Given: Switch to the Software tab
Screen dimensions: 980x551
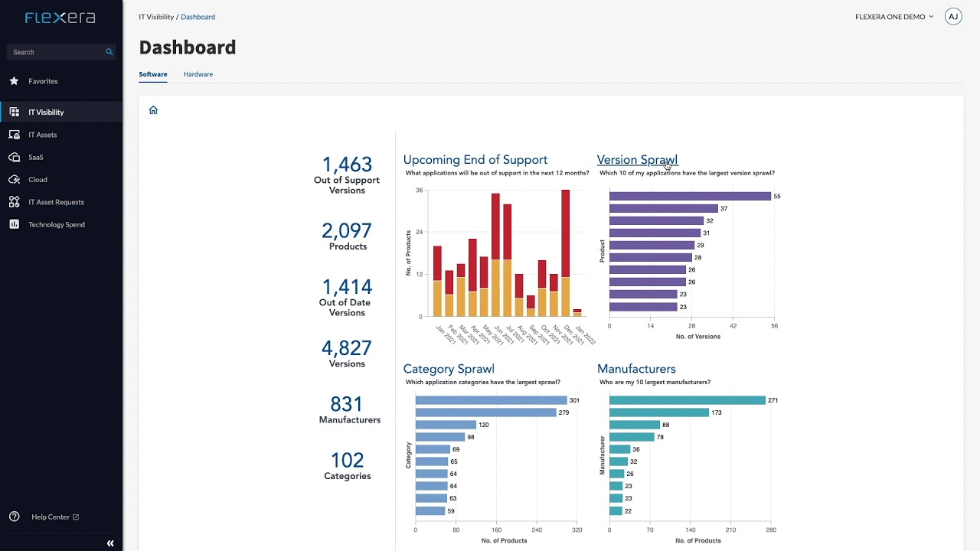Looking at the screenshot, I should [153, 74].
